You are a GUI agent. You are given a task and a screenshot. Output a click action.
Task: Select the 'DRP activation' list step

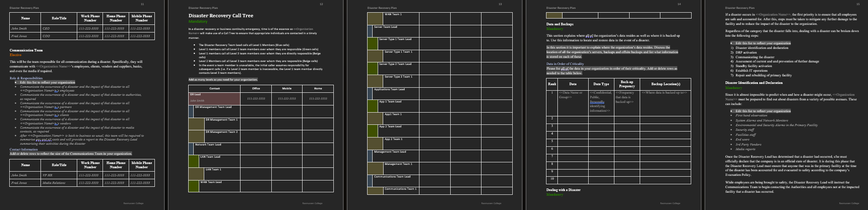(746, 52)
